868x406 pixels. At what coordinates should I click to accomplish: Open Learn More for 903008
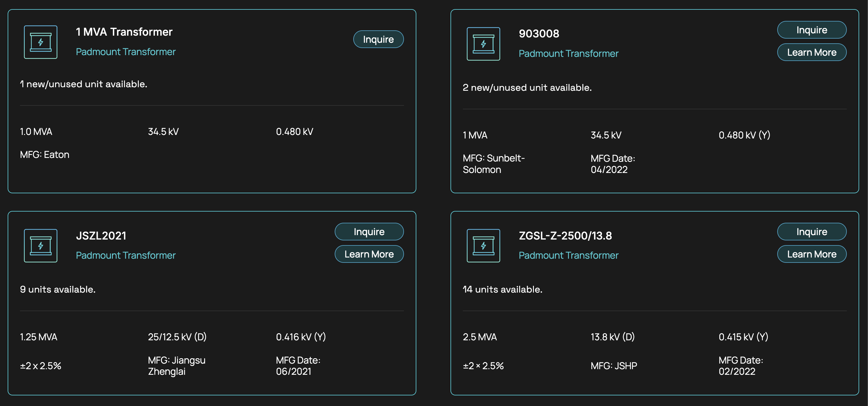[811, 52]
